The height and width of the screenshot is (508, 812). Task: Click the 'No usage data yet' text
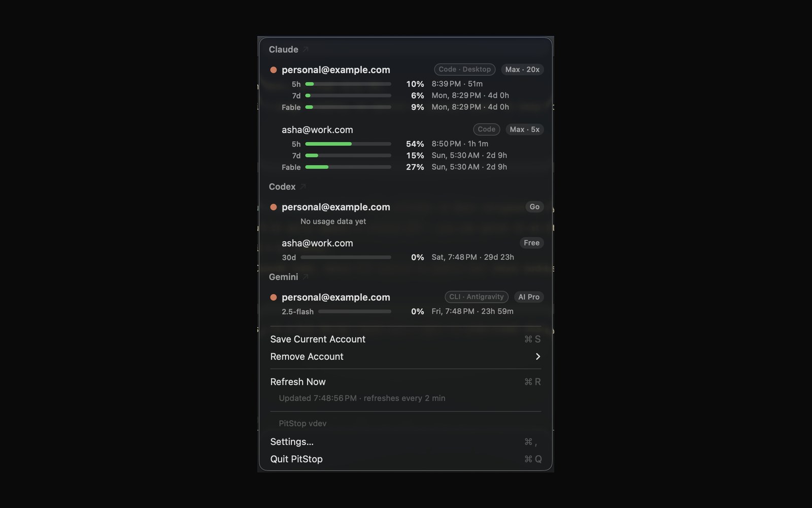(333, 221)
